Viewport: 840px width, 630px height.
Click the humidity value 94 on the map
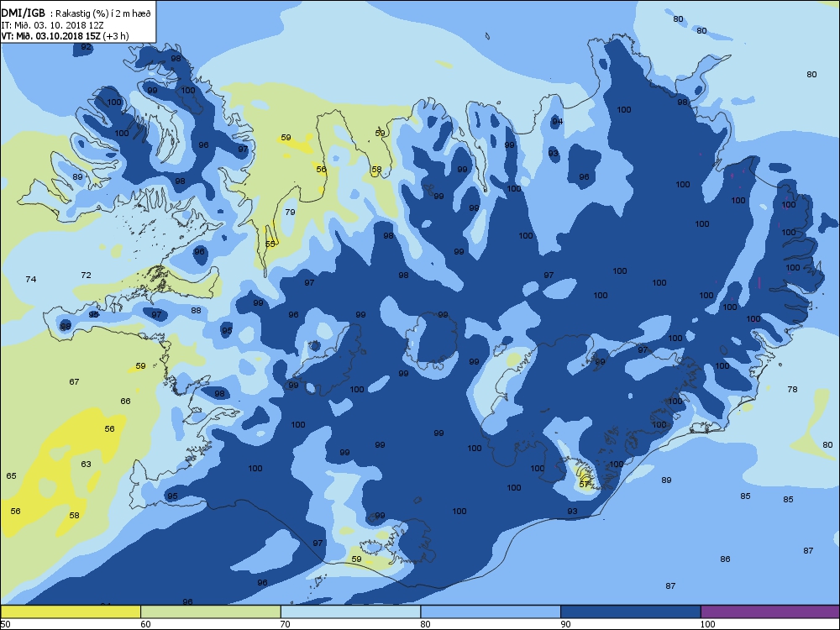click(557, 122)
